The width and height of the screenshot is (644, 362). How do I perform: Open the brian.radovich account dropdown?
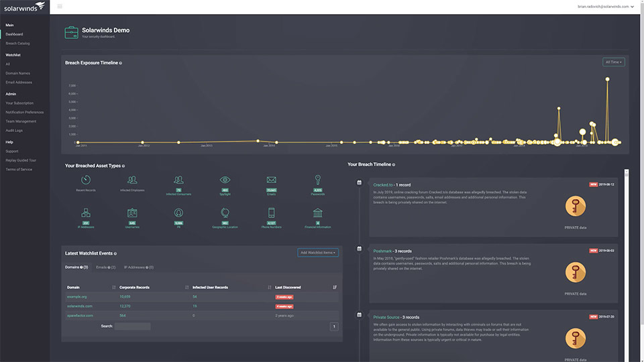(x=605, y=7)
